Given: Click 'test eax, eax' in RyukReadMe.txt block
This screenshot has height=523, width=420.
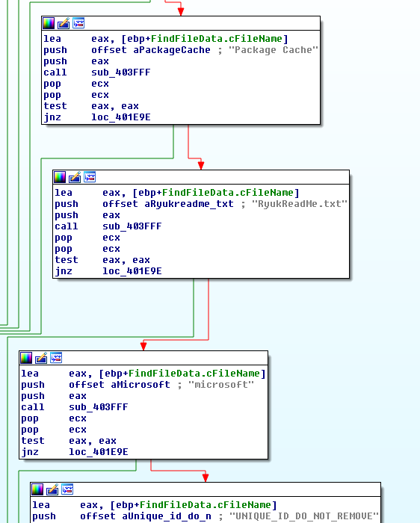Looking at the screenshot, I should pyautogui.click(x=102, y=260).
